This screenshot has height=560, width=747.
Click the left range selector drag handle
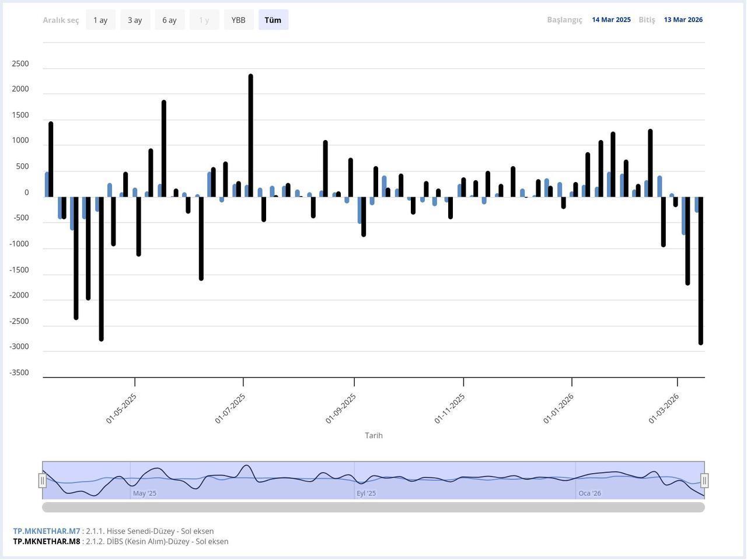(43, 480)
